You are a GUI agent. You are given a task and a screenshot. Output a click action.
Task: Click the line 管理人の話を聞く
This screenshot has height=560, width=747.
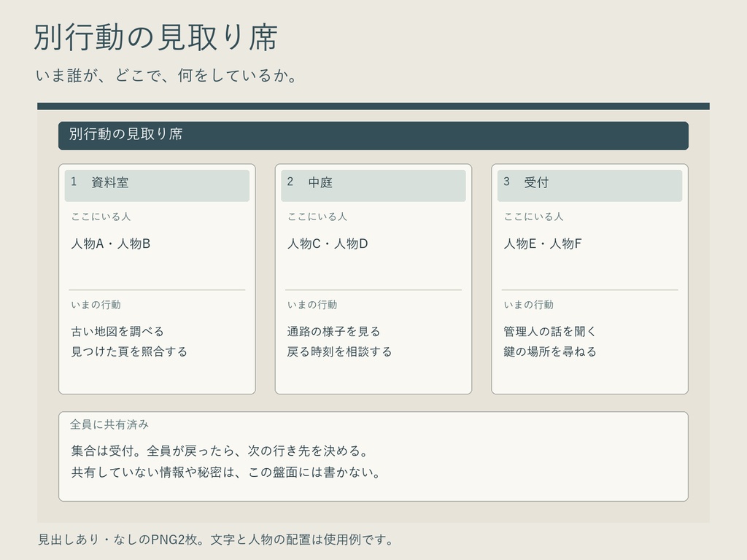(x=550, y=332)
